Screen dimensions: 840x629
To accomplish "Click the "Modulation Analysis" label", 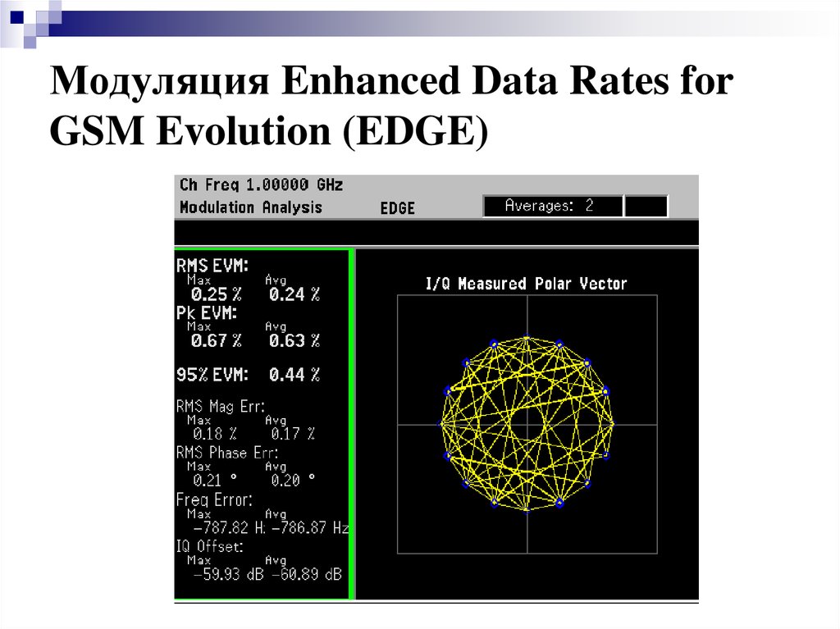I will tap(251, 207).
